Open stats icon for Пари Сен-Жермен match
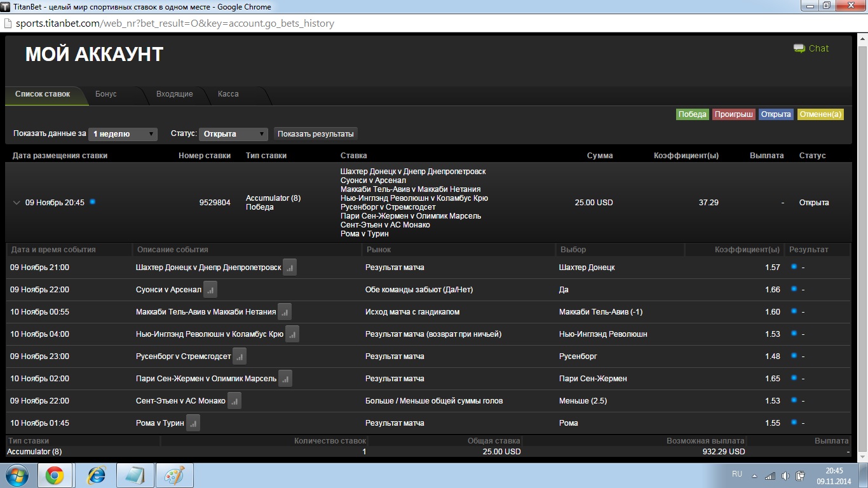The height and width of the screenshot is (488, 868). 285,379
